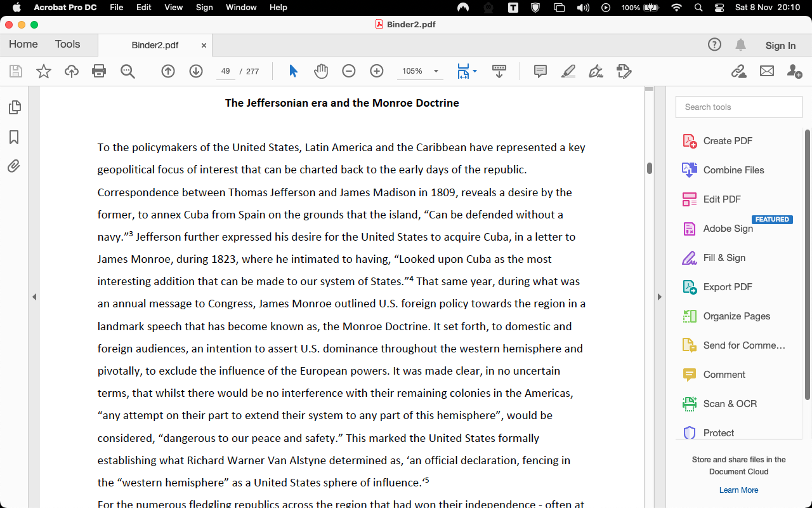Viewport: 812px width, 508px height.
Task: Expand the left navigation pane
Action: (x=34, y=297)
